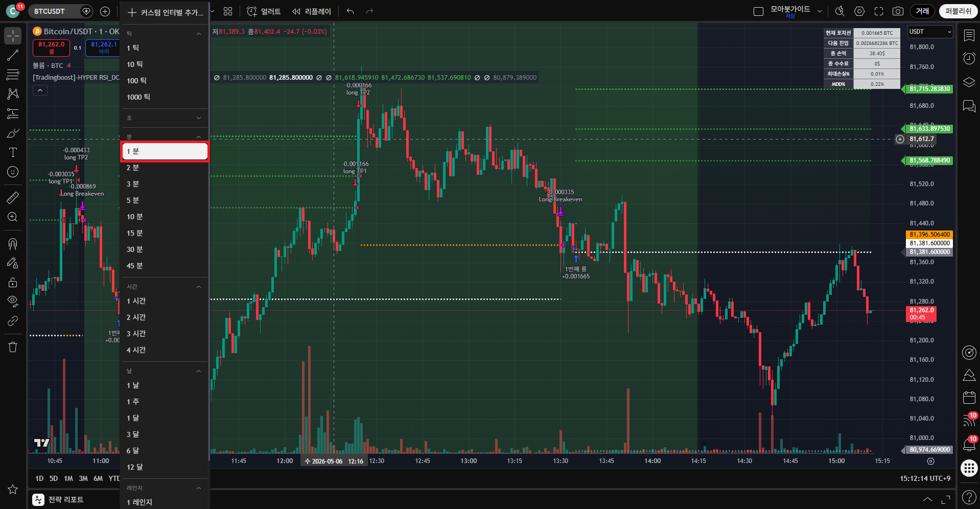980x509 pixels.
Task: Click the link icon in left toolbar
Action: coord(13,321)
